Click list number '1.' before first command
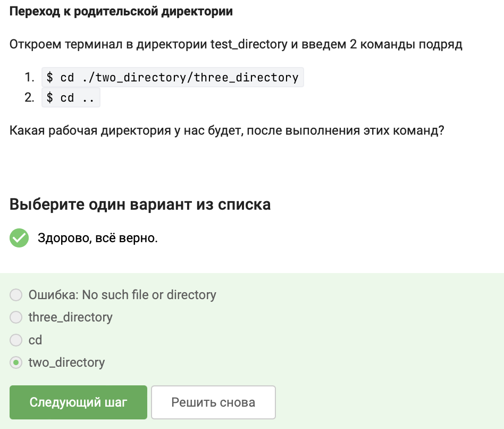 30,78
